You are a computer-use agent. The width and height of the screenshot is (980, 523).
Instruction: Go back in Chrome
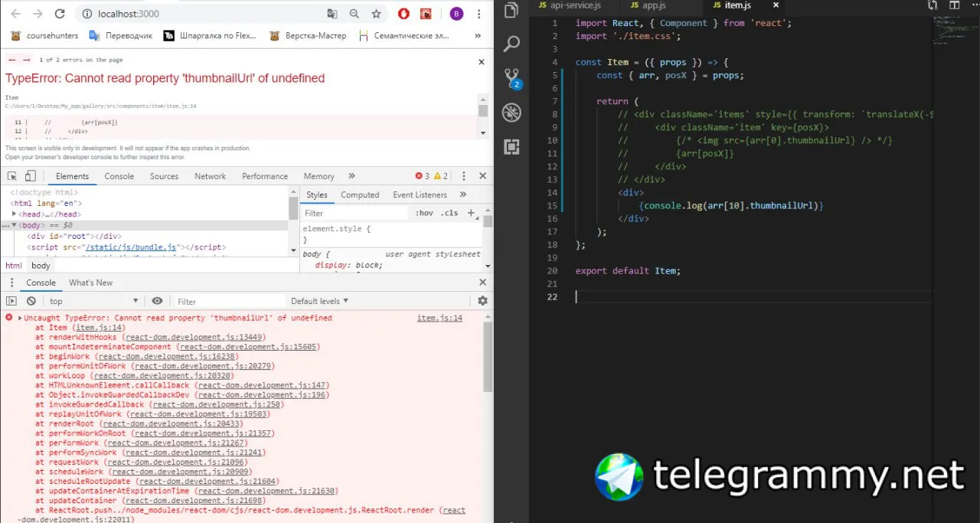[15, 14]
